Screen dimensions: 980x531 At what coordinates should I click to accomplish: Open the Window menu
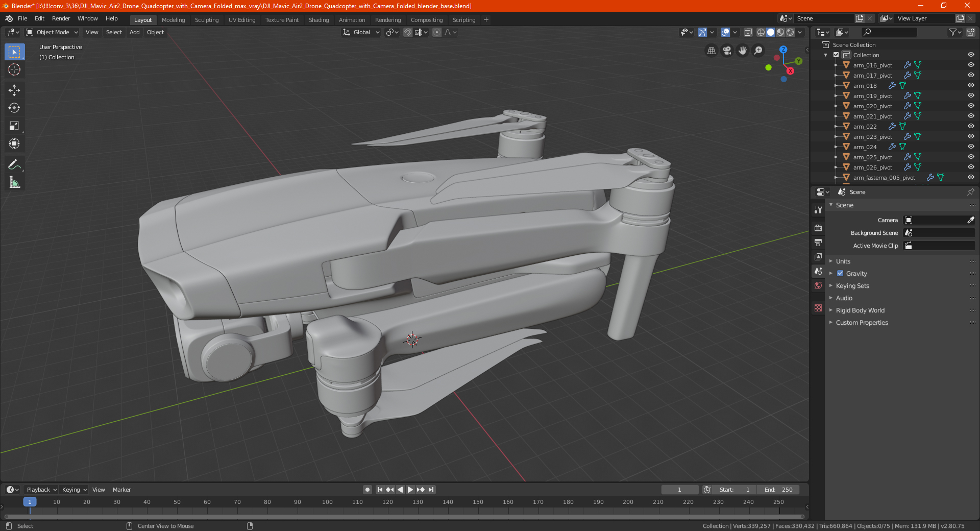point(87,18)
